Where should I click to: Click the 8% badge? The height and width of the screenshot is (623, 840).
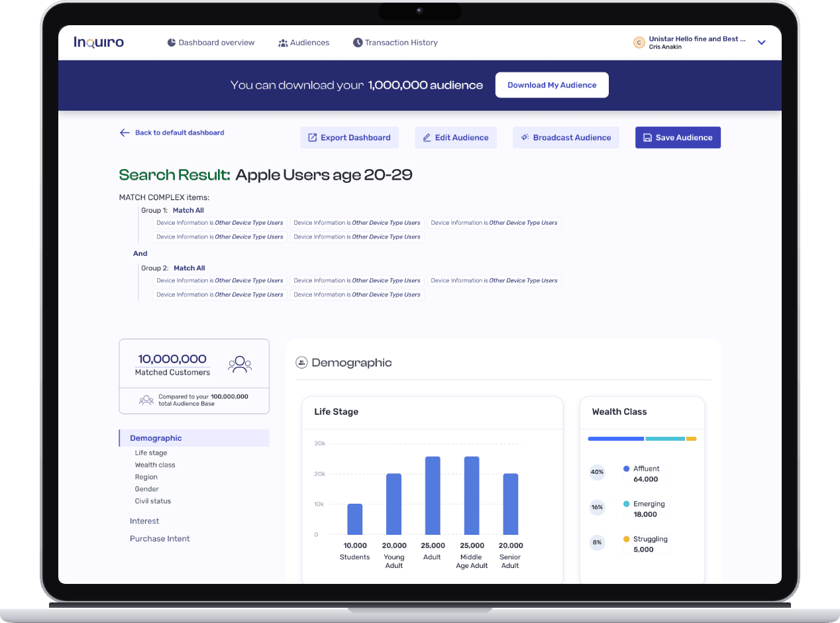click(x=598, y=543)
